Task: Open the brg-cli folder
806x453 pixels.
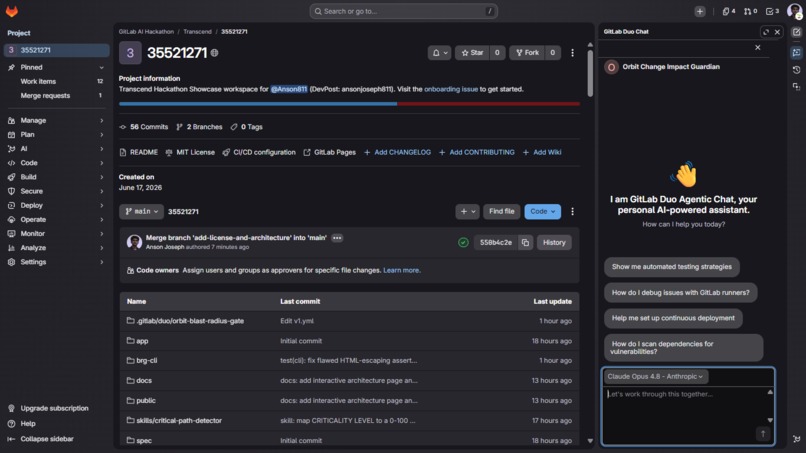Action: coord(146,360)
